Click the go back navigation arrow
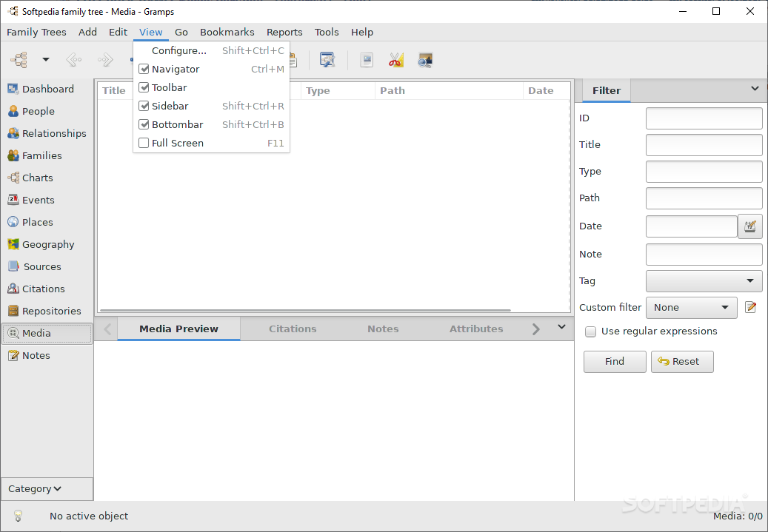 pyautogui.click(x=74, y=60)
